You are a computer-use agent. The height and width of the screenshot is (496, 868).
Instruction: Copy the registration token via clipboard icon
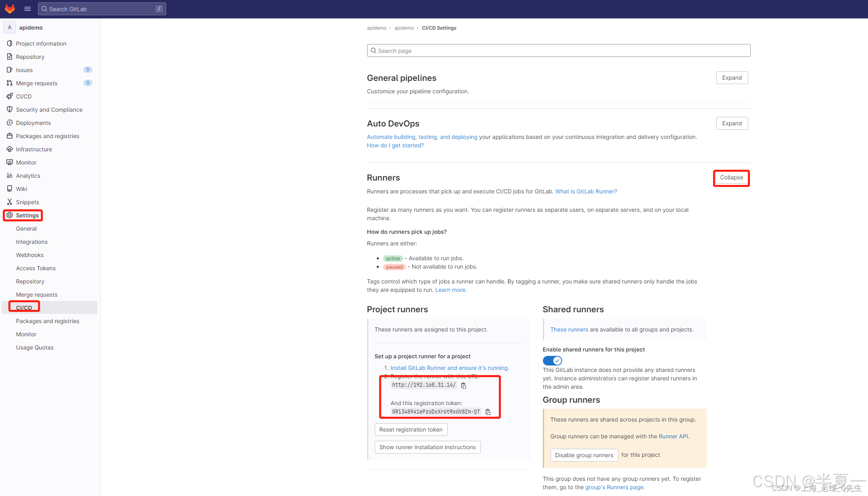[488, 412]
